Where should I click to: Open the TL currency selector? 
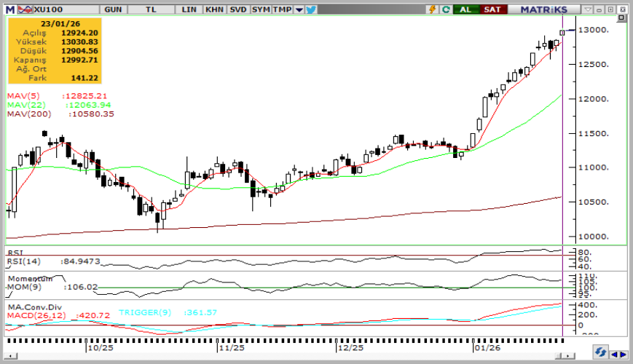[151, 9]
